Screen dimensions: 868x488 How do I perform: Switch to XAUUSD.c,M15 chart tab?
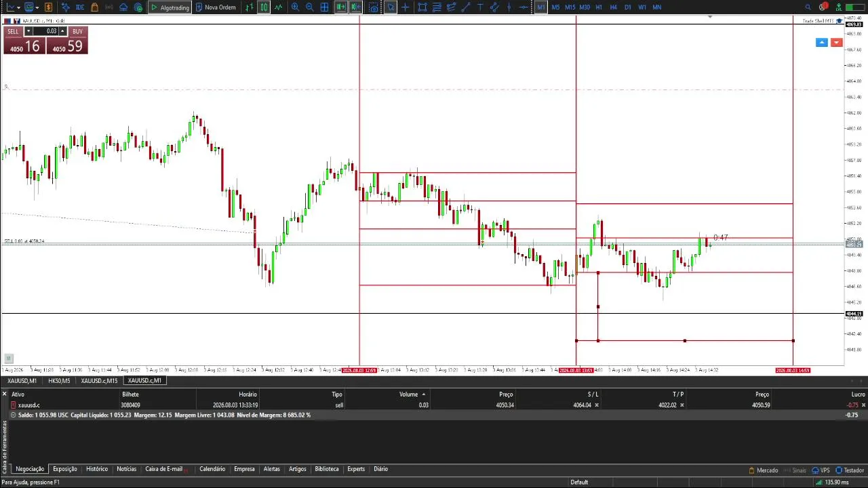pyautogui.click(x=99, y=380)
